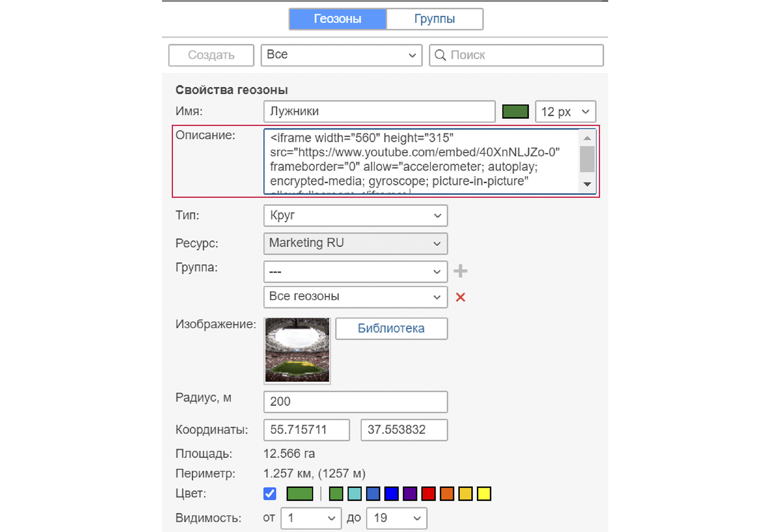Screen dimensions: 769x532
Task: Select the red color swatch
Action: click(428, 494)
